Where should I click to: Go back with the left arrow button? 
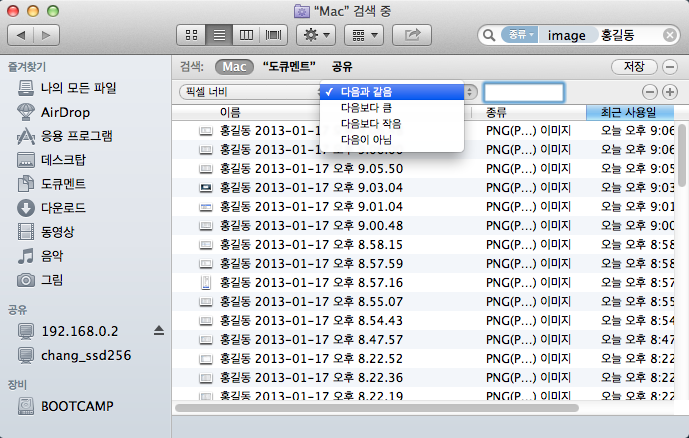click(x=20, y=35)
